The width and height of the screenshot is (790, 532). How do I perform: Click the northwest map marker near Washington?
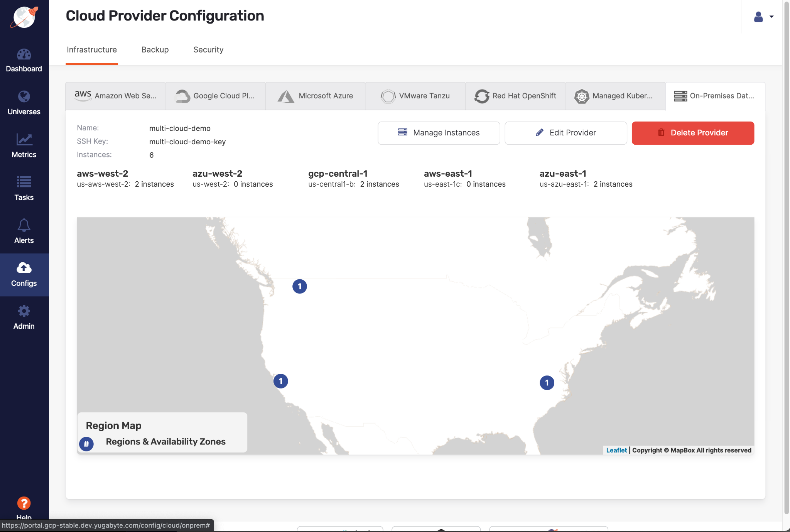(x=300, y=286)
